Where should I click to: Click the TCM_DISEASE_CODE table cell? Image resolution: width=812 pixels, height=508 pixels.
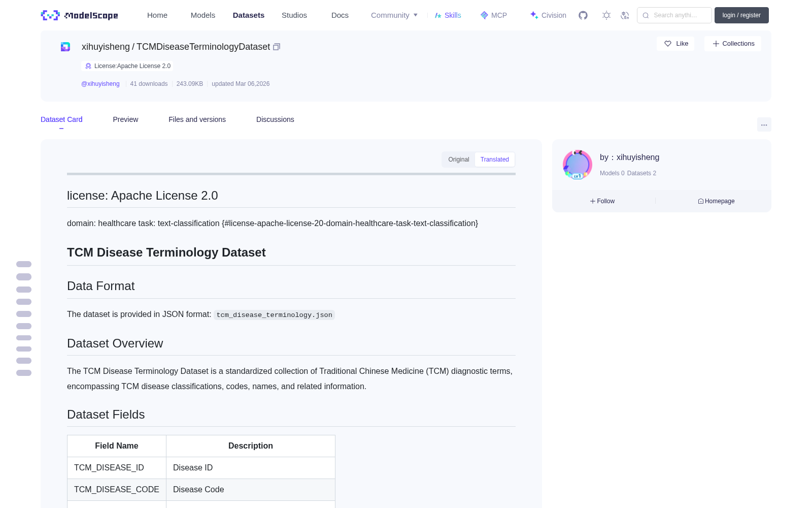click(117, 489)
